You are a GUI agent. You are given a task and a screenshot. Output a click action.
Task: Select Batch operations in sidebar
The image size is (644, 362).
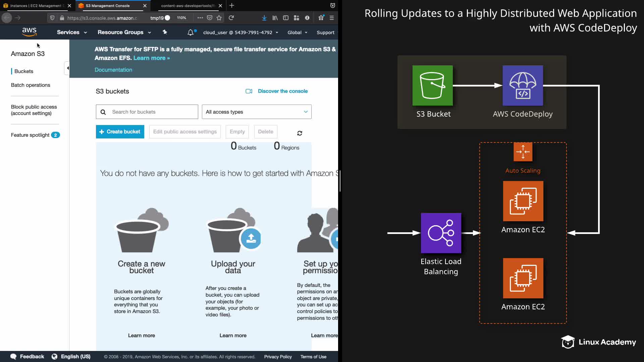31,85
